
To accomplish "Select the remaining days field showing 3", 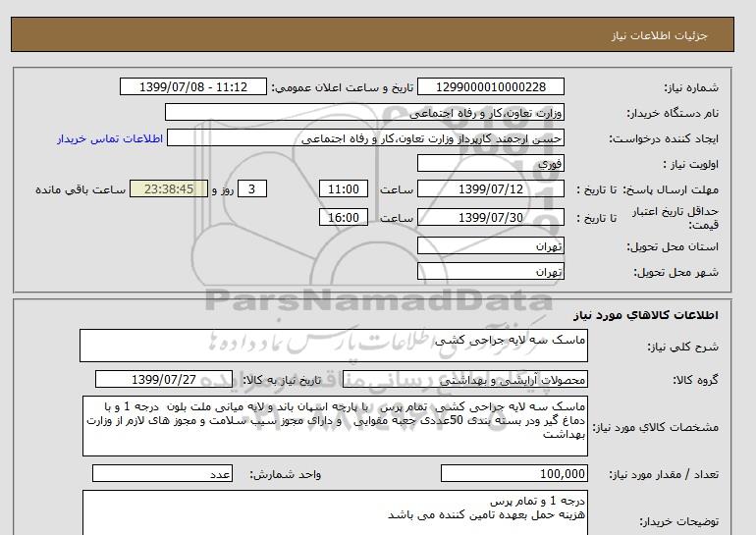I will pos(251,188).
